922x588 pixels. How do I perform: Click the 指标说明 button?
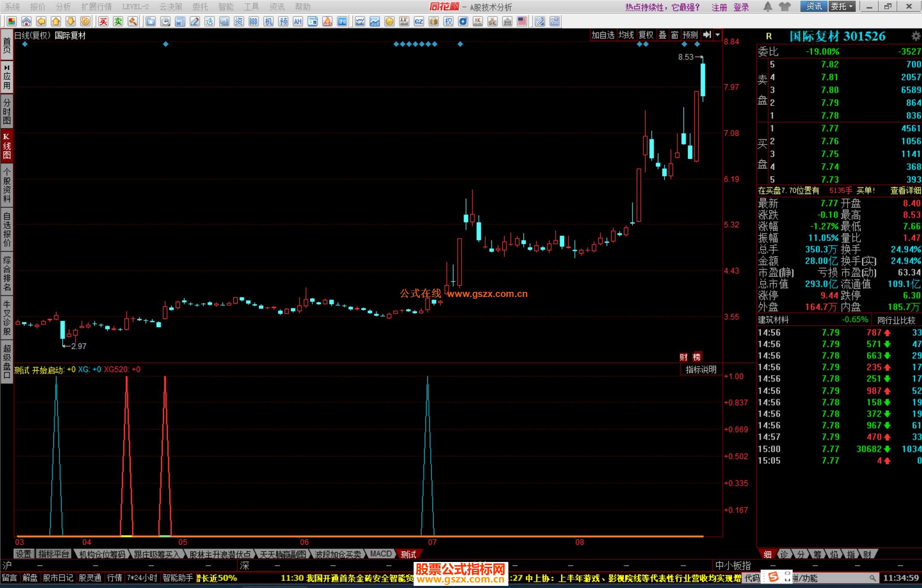(x=701, y=370)
